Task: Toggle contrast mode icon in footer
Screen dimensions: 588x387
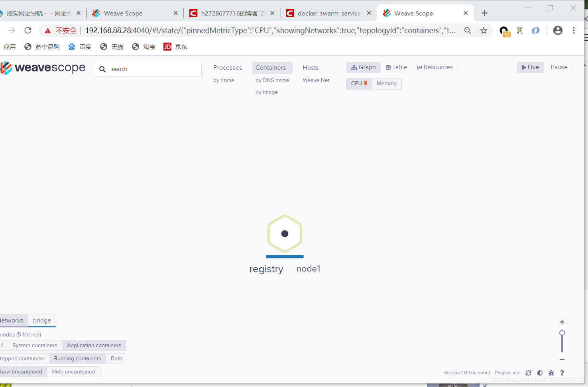Action: tap(540, 373)
